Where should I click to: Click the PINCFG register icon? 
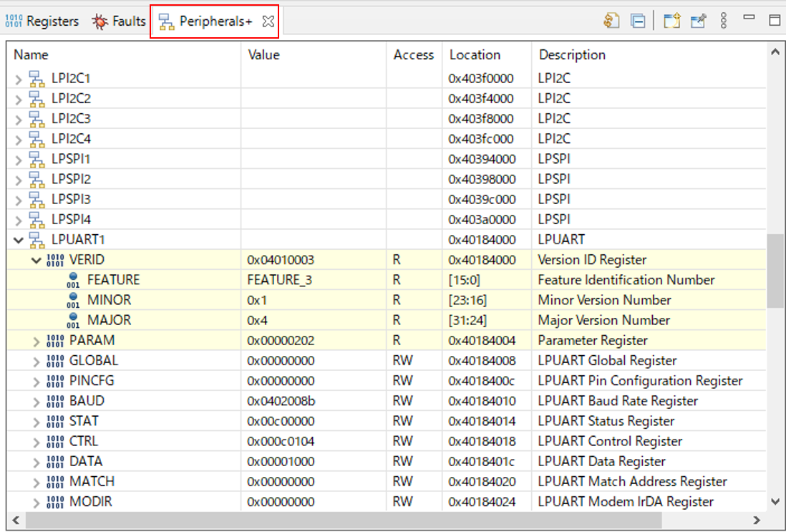[x=55, y=381]
